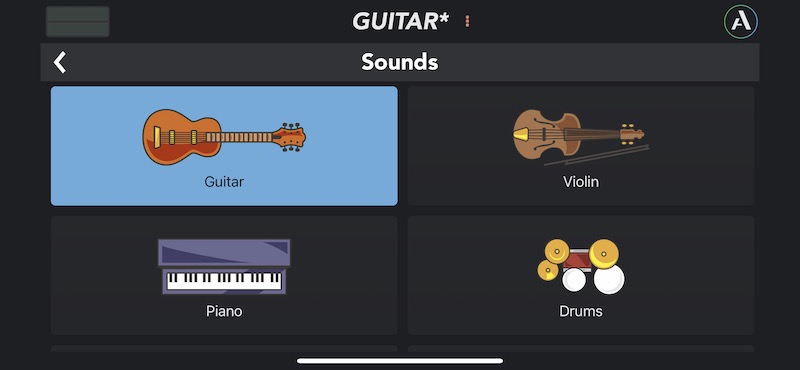Screen dimensions: 800x370
Task: Select the Drums kit illustration
Action: (581, 266)
